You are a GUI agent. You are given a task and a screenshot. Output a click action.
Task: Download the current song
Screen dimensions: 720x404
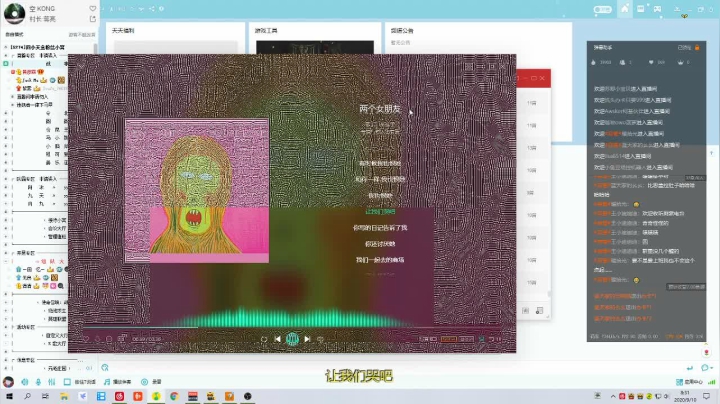[x=97, y=339]
